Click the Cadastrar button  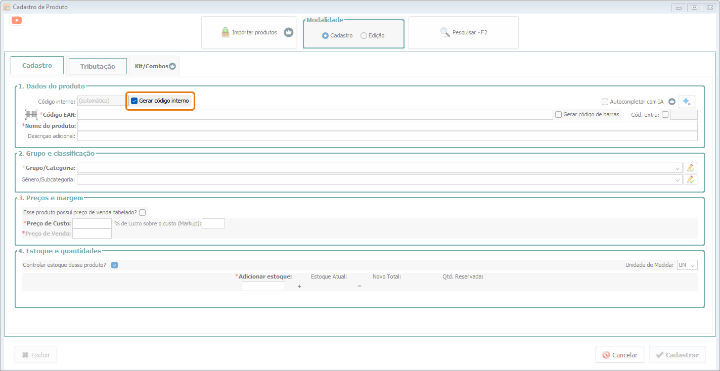[x=677, y=355]
